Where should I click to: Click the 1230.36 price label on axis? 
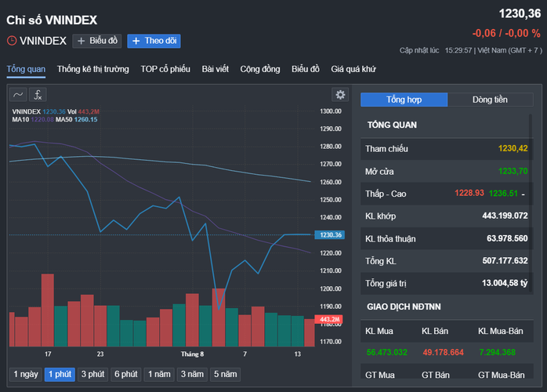pyautogui.click(x=330, y=235)
